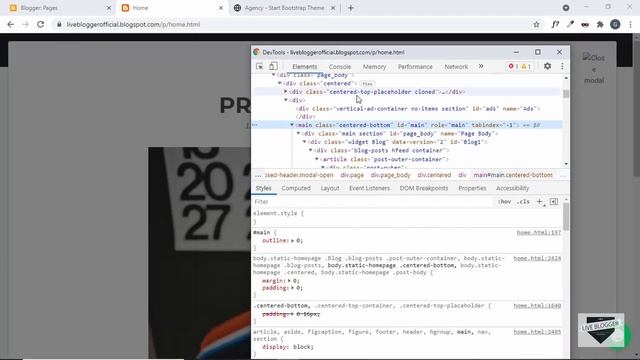Switch to the Properties tab
Screen dimensions: 640x360
472,188
